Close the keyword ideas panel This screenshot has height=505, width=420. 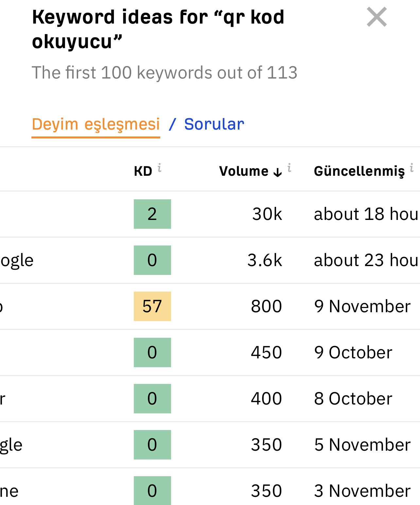(x=377, y=17)
